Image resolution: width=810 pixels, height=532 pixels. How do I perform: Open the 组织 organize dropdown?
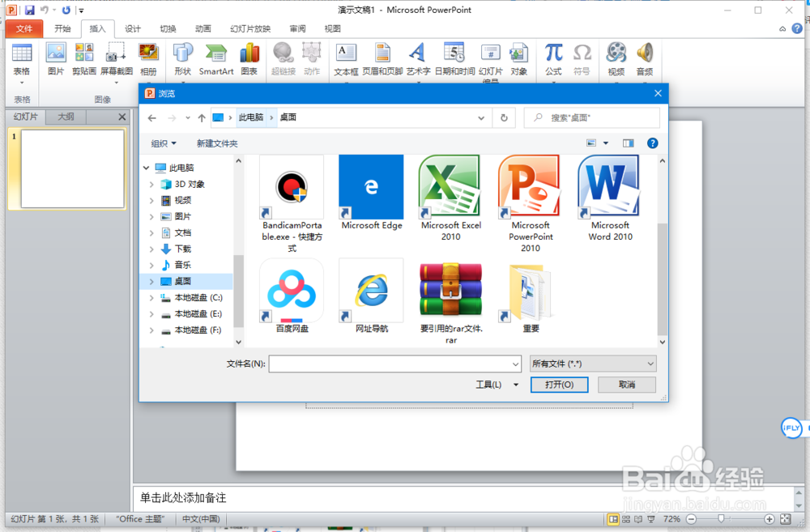[164, 143]
